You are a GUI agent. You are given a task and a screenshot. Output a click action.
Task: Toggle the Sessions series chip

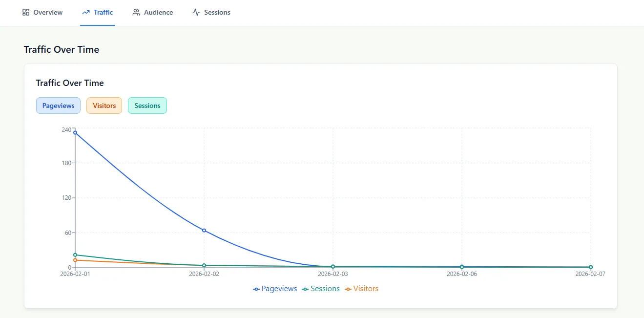tap(147, 106)
